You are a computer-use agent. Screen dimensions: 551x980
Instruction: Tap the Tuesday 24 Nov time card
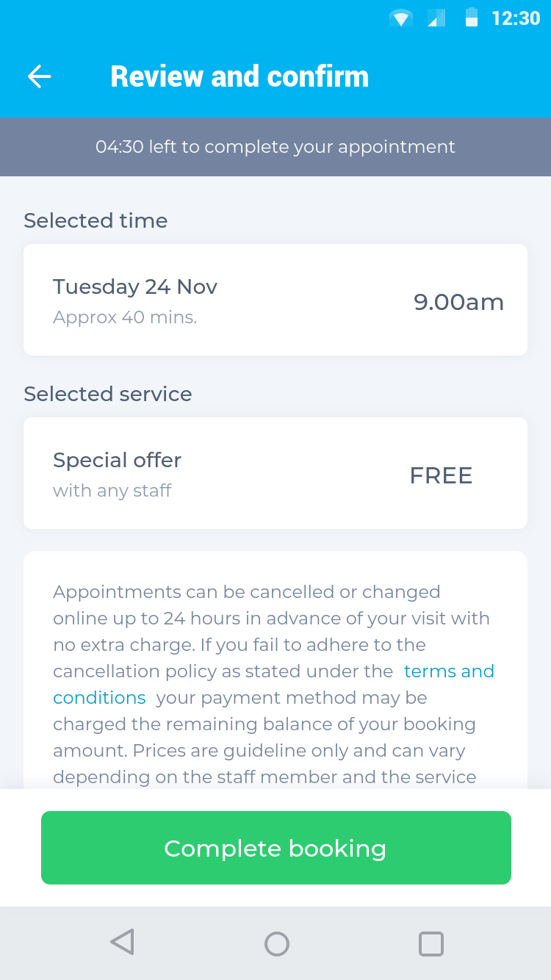pyautogui.click(x=275, y=300)
